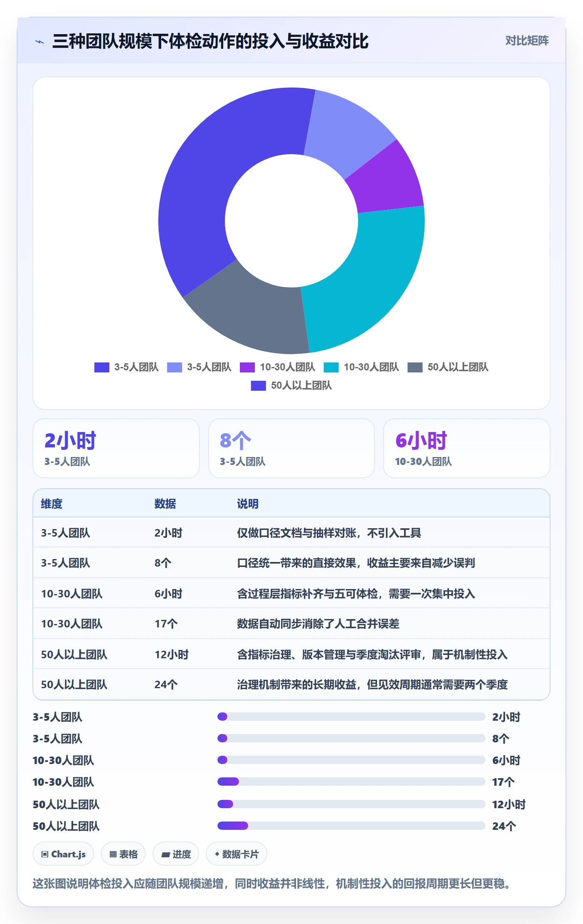This screenshot has width=583, height=924.
Task: Open the 8个 data card
Action: pos(291,448)
